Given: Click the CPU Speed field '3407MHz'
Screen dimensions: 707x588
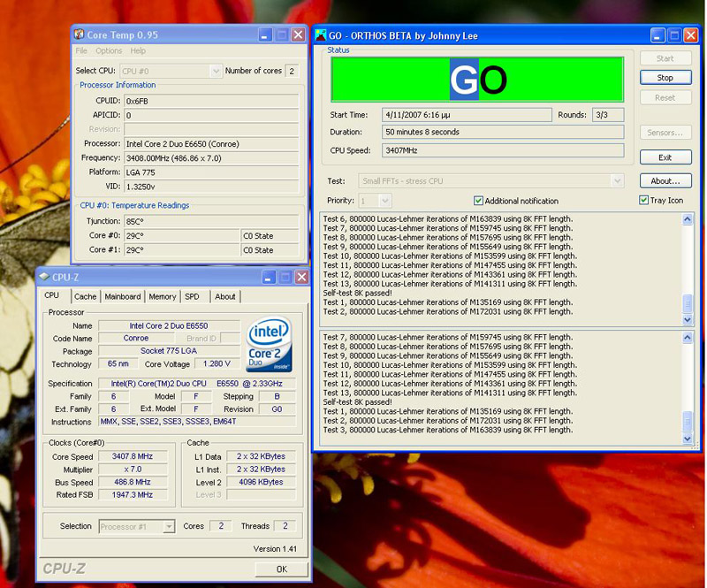Looking at the screenshot, I should coord(503,150).
